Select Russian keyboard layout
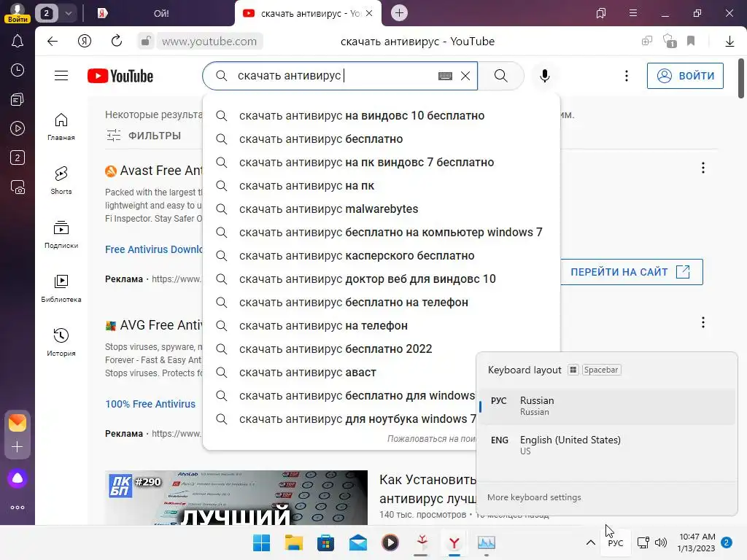 click(x=606, y=406)
